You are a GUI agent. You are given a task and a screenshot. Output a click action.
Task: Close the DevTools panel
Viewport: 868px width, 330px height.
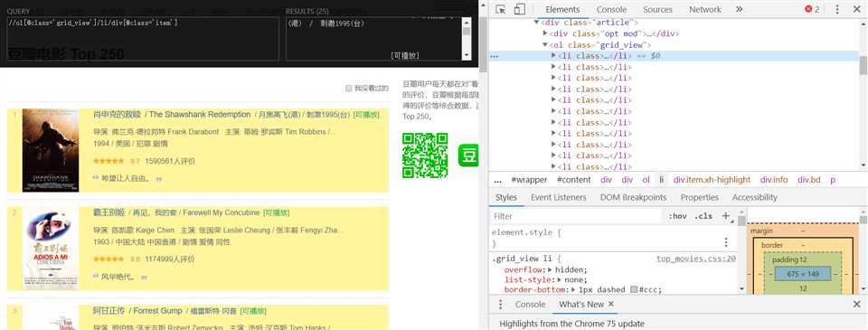pyautogui.click(x=856, y=9)
